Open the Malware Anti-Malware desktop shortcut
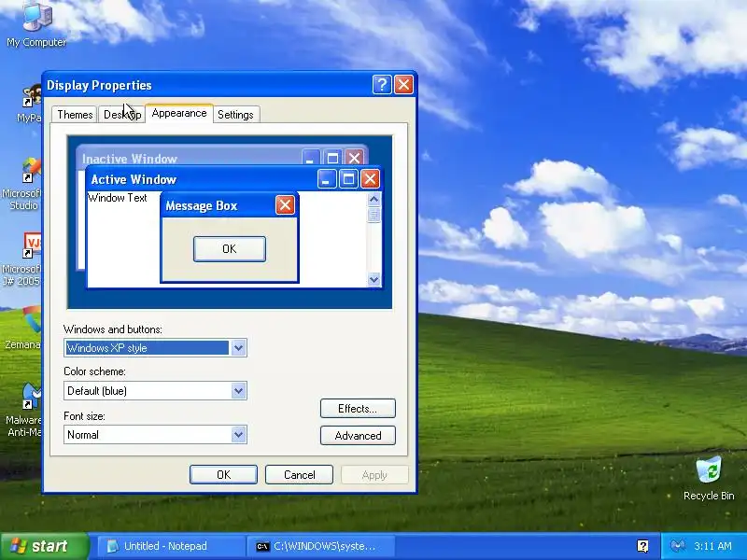Viewport: 747px width, 560px height. (x=26, y=412)
